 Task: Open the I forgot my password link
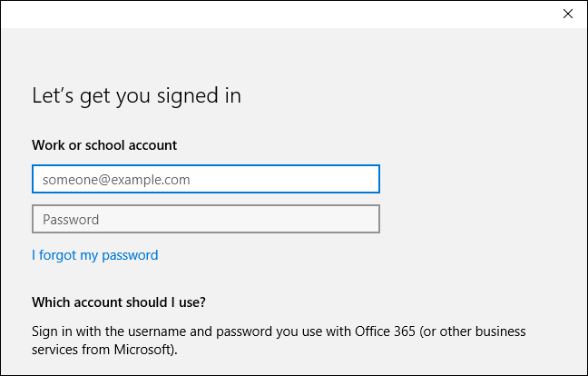pos(94,255)
